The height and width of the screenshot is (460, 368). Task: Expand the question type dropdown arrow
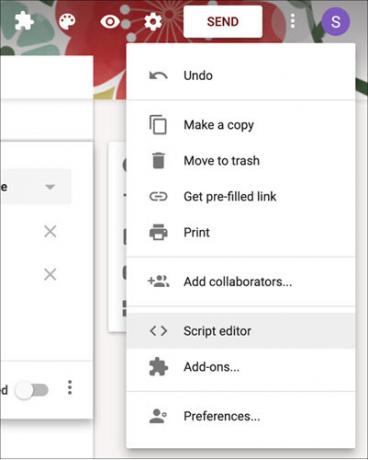(x=50, y=187)
